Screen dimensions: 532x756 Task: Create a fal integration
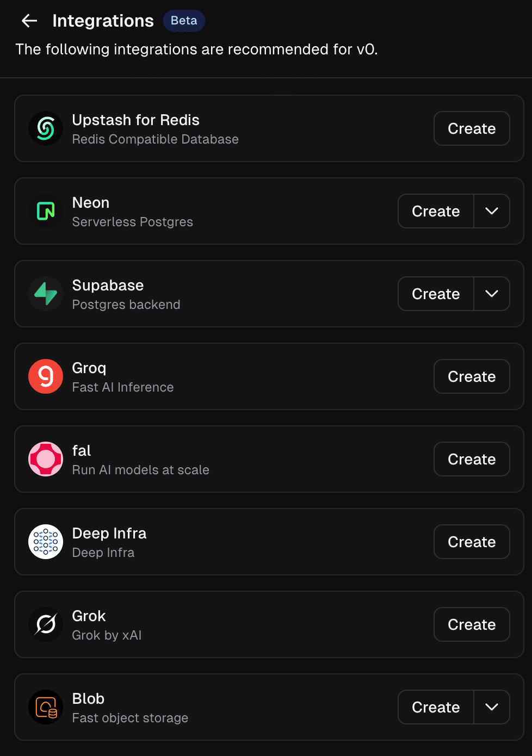coord(472,459)
